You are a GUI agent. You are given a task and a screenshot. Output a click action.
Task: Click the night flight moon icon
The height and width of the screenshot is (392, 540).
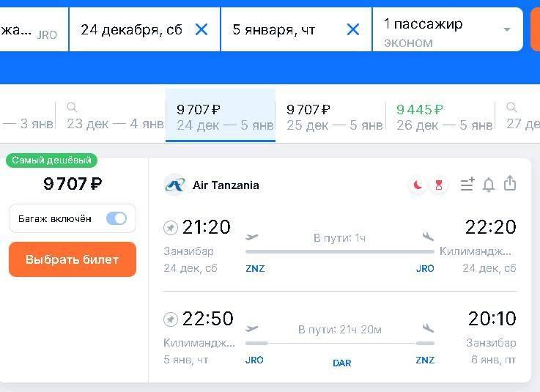pyautogui.click(x=418, y=185)
